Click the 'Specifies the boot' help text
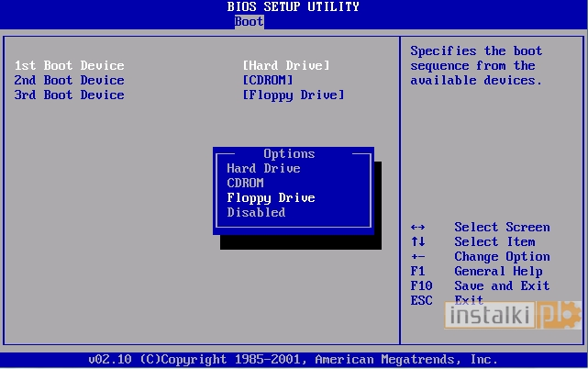 476,50
